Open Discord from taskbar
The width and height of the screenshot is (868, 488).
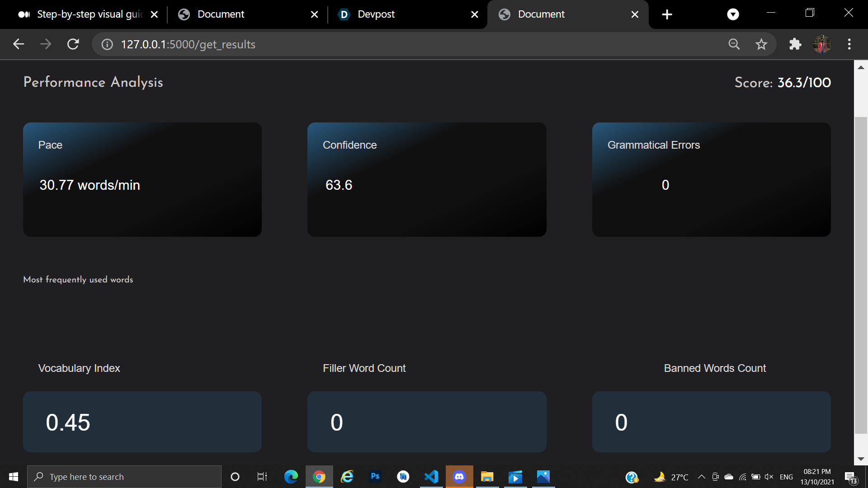click(459, 477)
